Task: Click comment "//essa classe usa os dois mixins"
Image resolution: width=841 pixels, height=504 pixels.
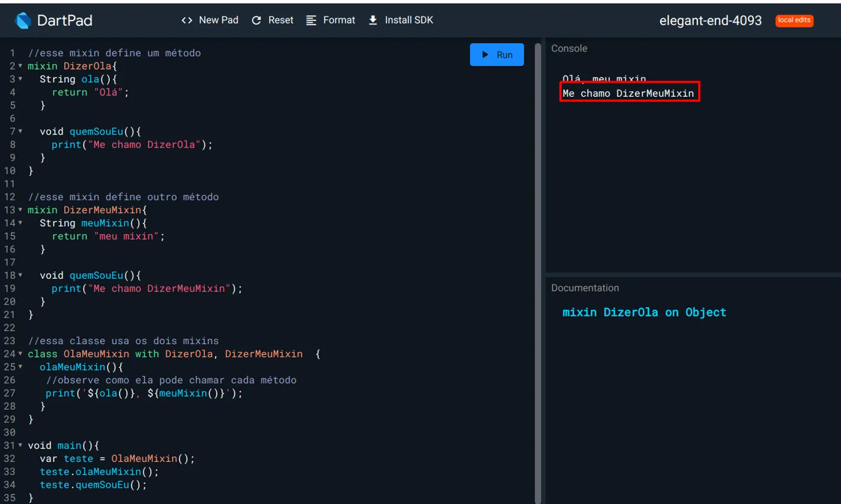Action: 123,341
